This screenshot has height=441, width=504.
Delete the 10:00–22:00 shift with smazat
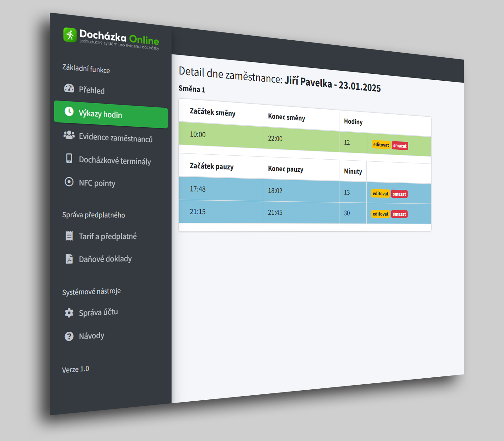coord(400,146)
